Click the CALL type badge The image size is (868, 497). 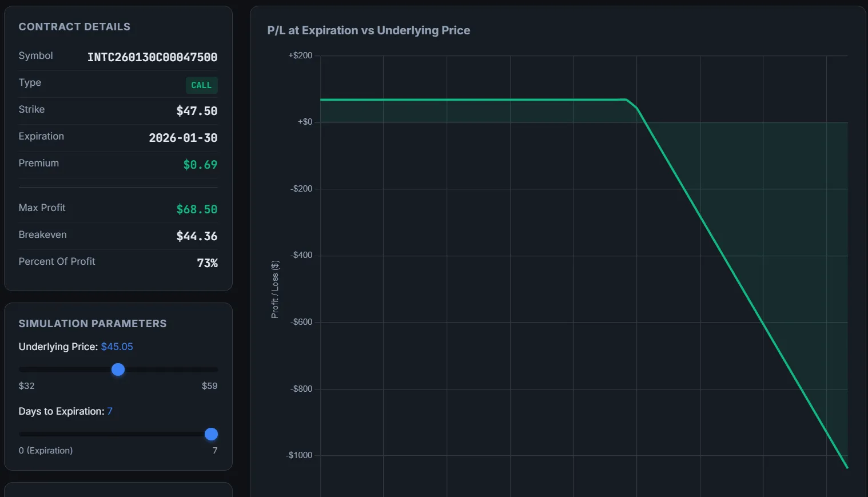(201, 85)
